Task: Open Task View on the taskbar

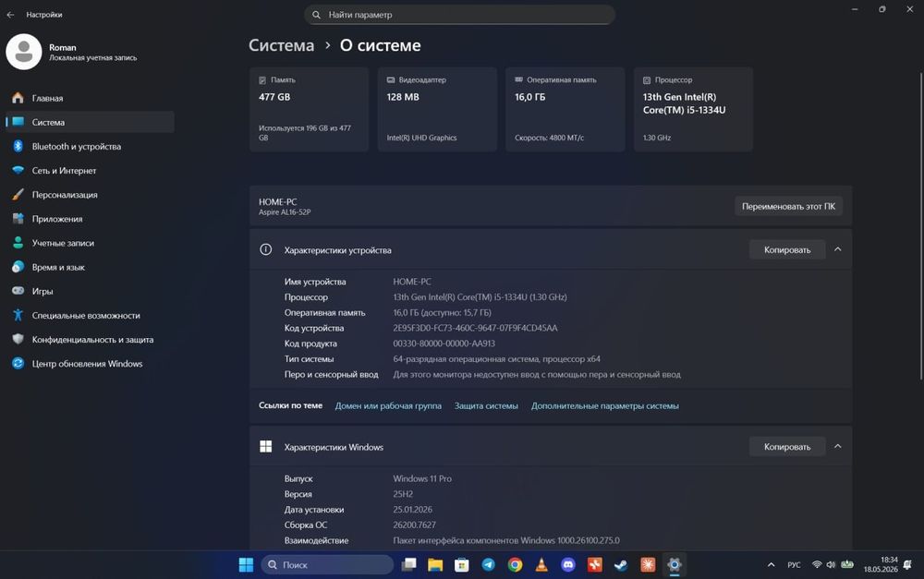Action: [408, 565]
